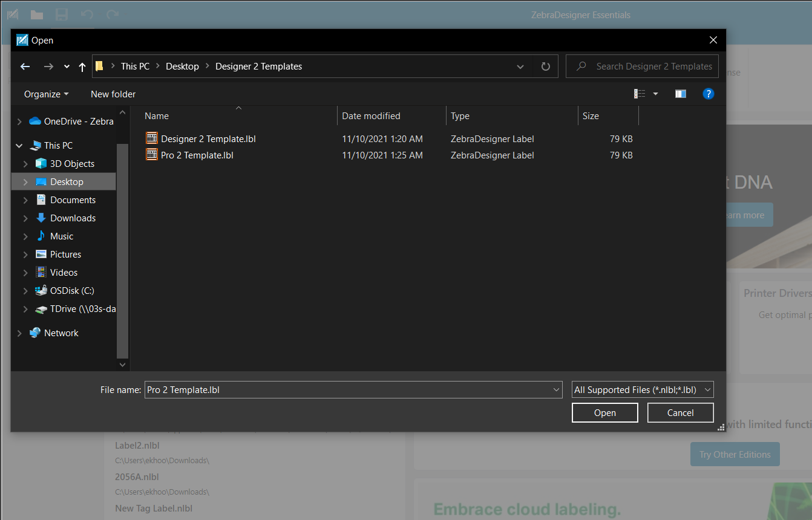Refresh the Designer 2 Templates folder
This screenshot has height=520, width=812.
click(x=545, y=67)
